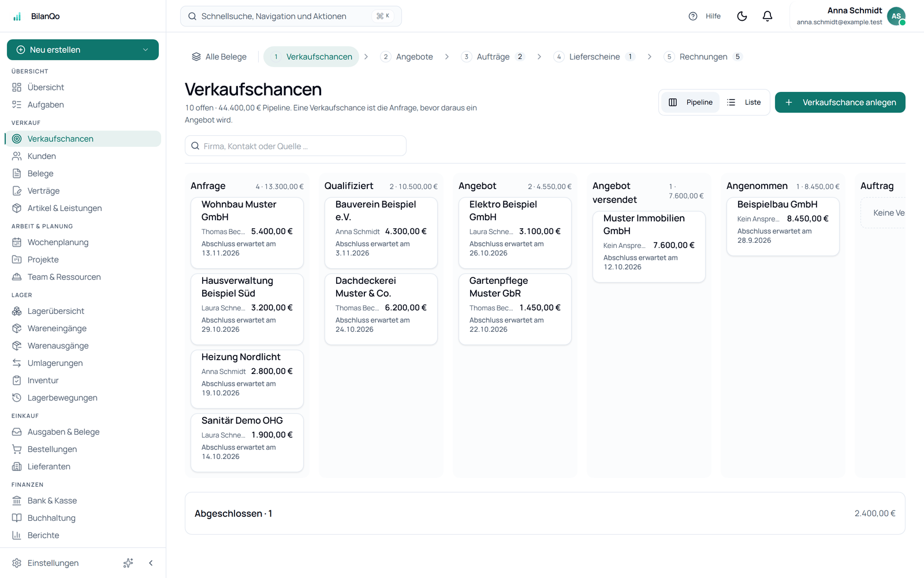The image size is (924, 578).
Task: Go to the Aufträge step tab
Action: point(494,57)
